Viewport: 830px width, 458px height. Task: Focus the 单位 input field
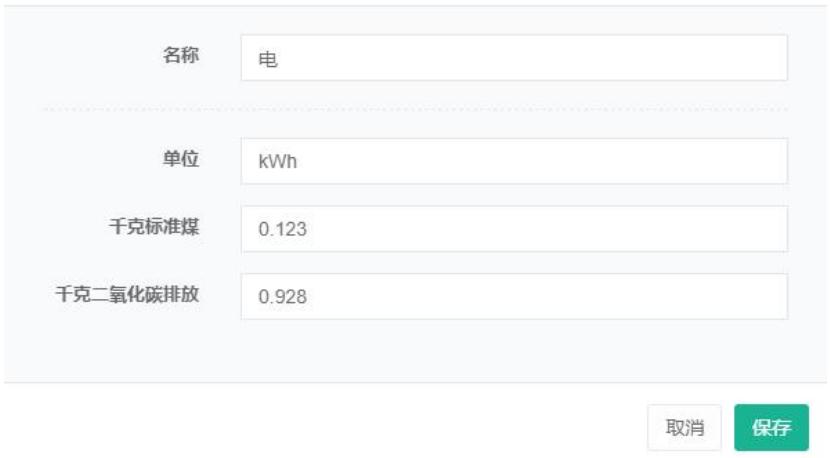[514, 161]
